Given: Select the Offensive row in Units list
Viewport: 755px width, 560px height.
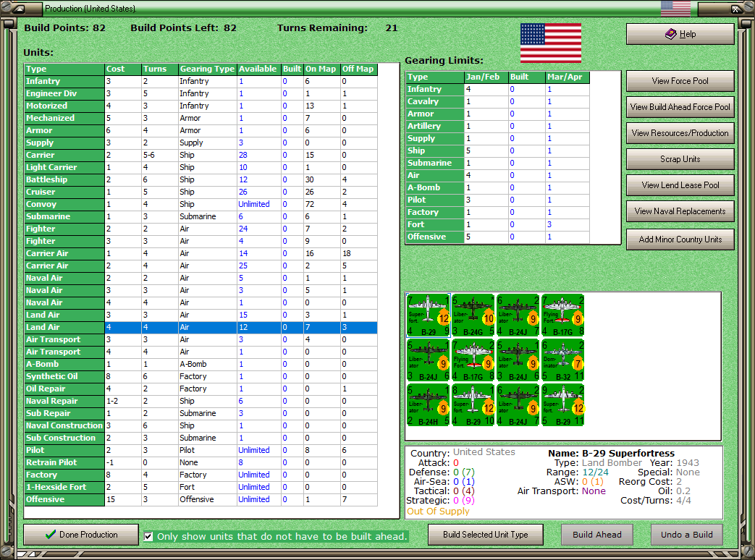Looking at the screenshot, I should (x=201, y=499).
